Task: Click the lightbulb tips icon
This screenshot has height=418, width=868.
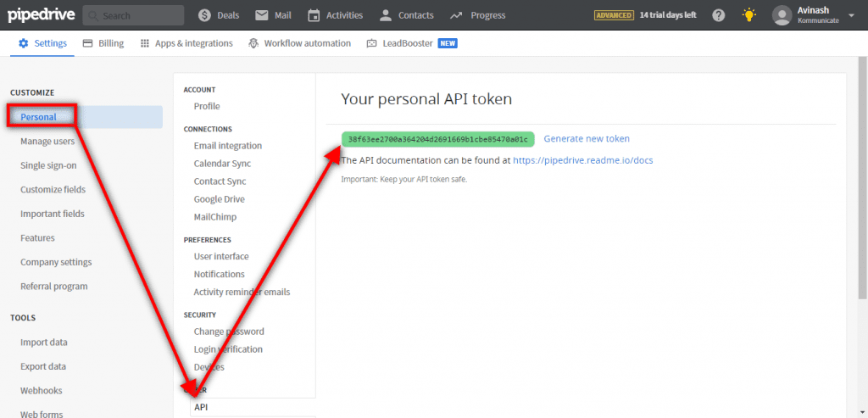Action: [749, 15]
